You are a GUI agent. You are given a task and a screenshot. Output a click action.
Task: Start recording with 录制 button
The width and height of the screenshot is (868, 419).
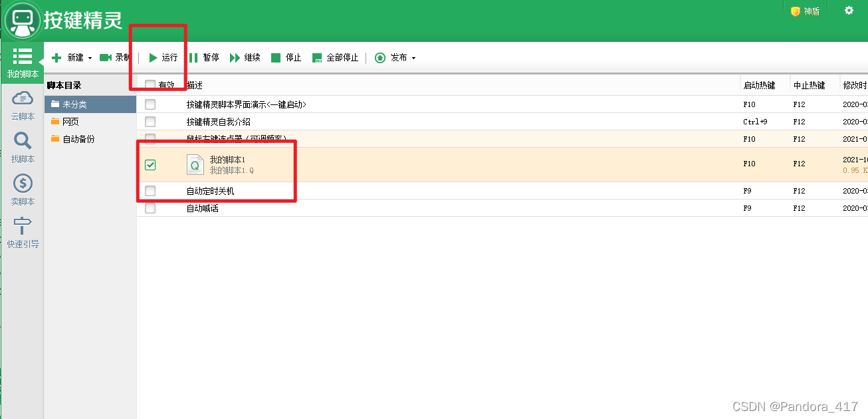coord(115,58)
